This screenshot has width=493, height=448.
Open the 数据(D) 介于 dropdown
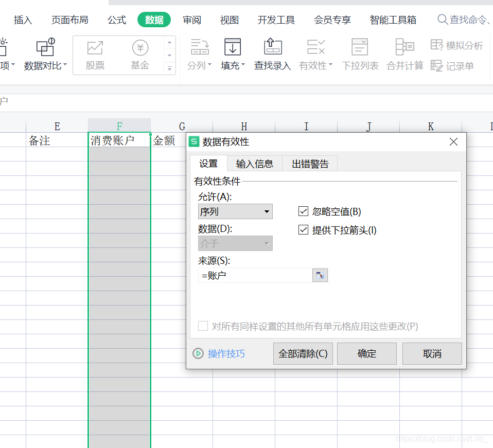(x=235, y=243)
